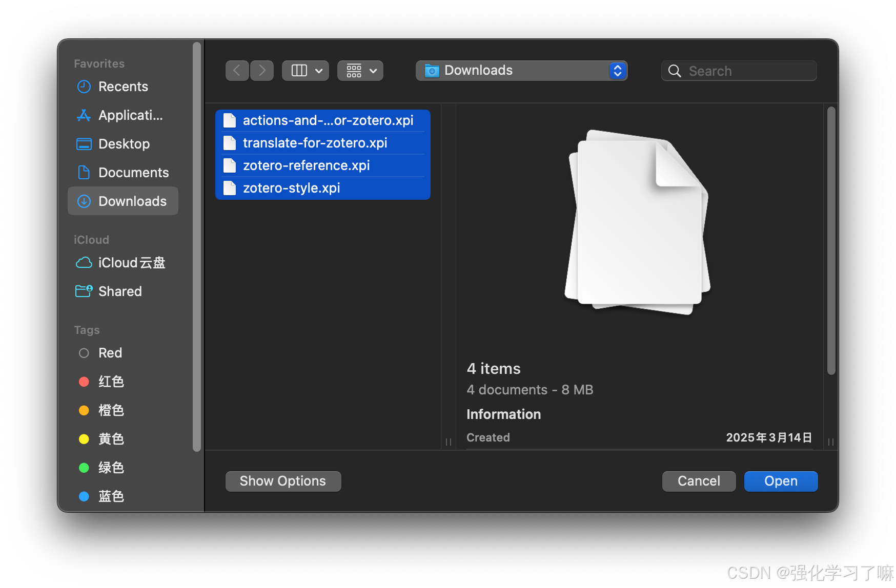Viewport: 896px width, 588px height.
Task: Select the blue 蓝色 tag dot
Action: (x=84, y=496)
